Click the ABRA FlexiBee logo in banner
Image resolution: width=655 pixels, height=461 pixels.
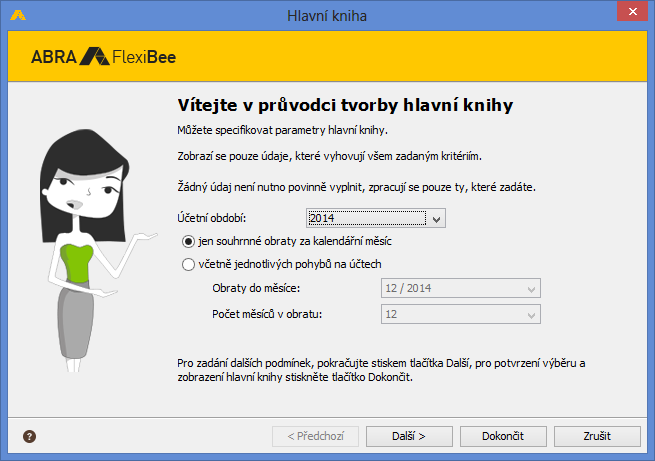coord(104,56)
